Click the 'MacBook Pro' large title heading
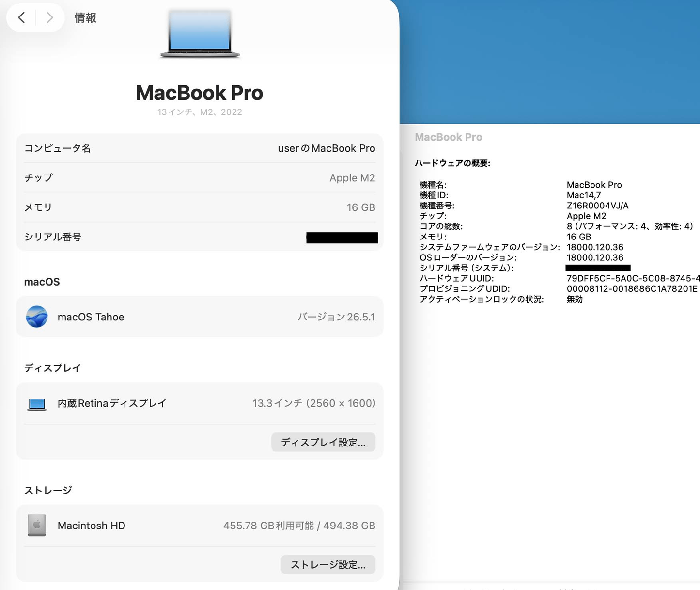This screenshot has width=700, height=590. 200,93
